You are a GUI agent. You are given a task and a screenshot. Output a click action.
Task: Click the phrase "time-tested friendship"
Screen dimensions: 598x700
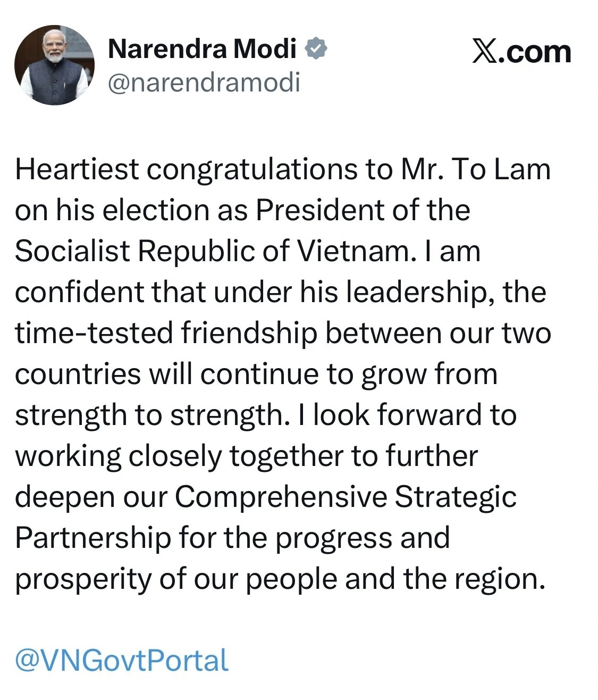[x=166, y=333]
